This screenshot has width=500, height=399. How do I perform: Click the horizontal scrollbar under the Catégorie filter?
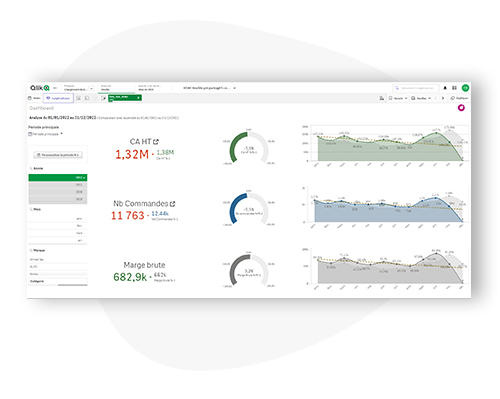[72, 285]
